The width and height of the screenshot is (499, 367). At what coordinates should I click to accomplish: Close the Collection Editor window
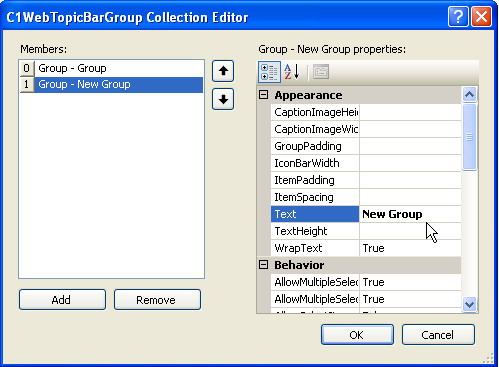(481, 16)
